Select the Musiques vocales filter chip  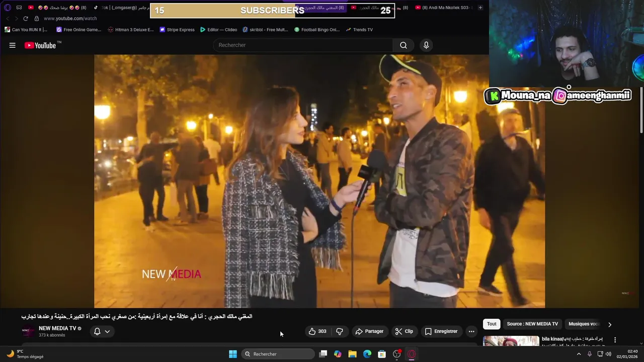coord(584,324)
